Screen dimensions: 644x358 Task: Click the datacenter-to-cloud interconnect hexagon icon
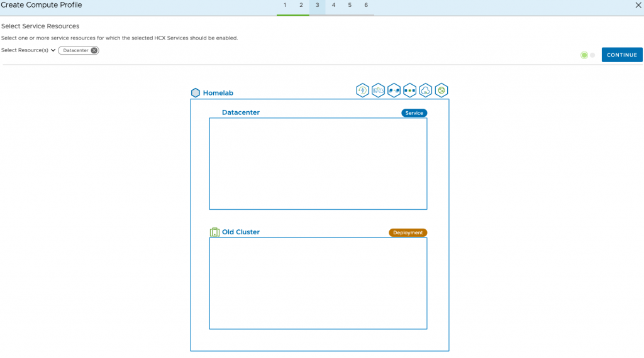point(378,90)
